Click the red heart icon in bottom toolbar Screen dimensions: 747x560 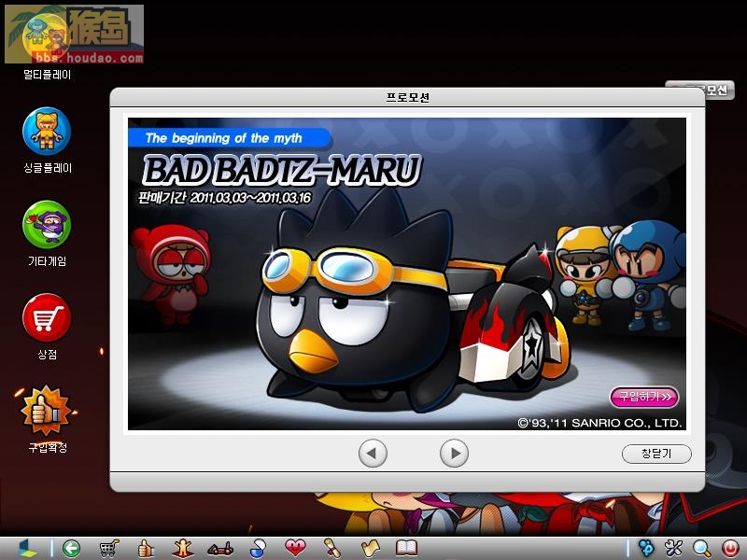pyautogui.click(x=295, y=548)
